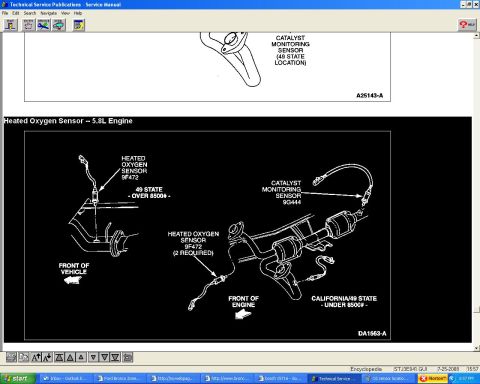
Task: Click the red question mark help icon
Action: click(467, 25)
